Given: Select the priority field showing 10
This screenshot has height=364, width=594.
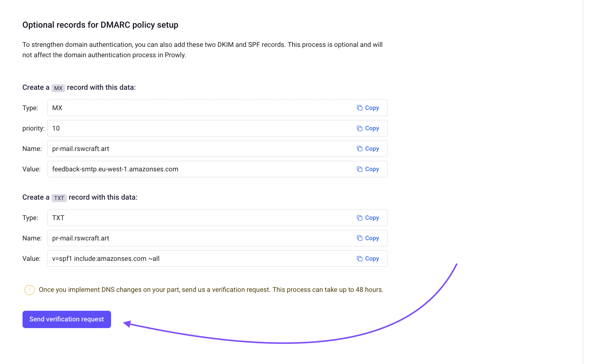Looking at the screenshot, I should pyautogui.click(x=217, y=128).
